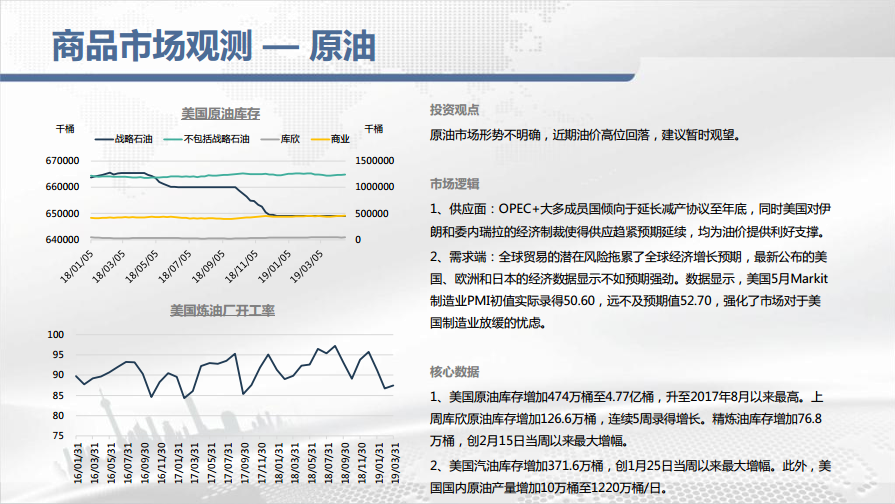Select the 市场逻辑 section heading
The height and width of the screenshot is (504, 895).
click(x=454, y=184)
